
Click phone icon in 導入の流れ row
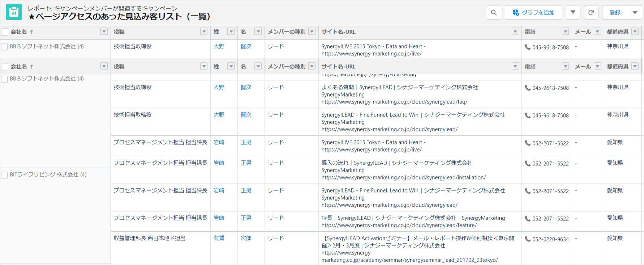coord(528,163)
